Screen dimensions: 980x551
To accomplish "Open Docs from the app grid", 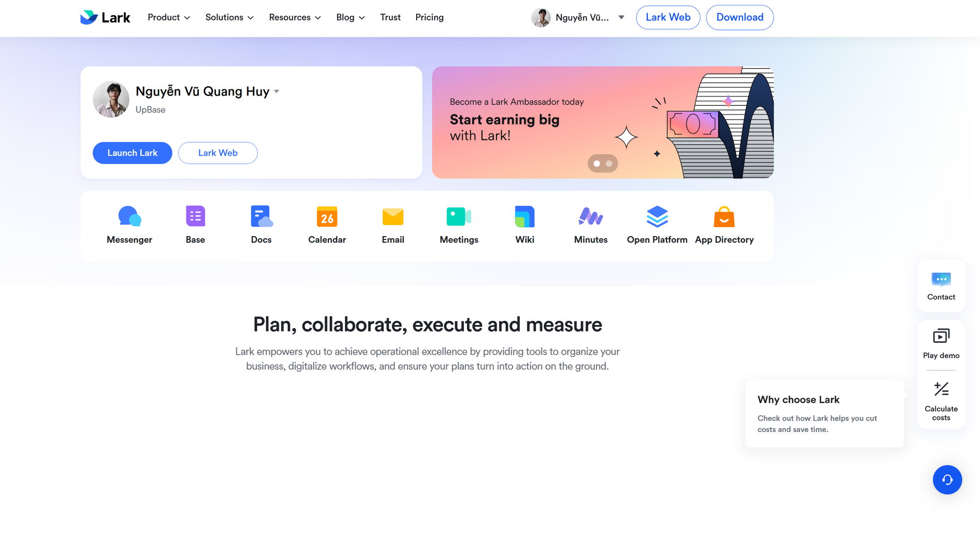I will tap(261, 216).
